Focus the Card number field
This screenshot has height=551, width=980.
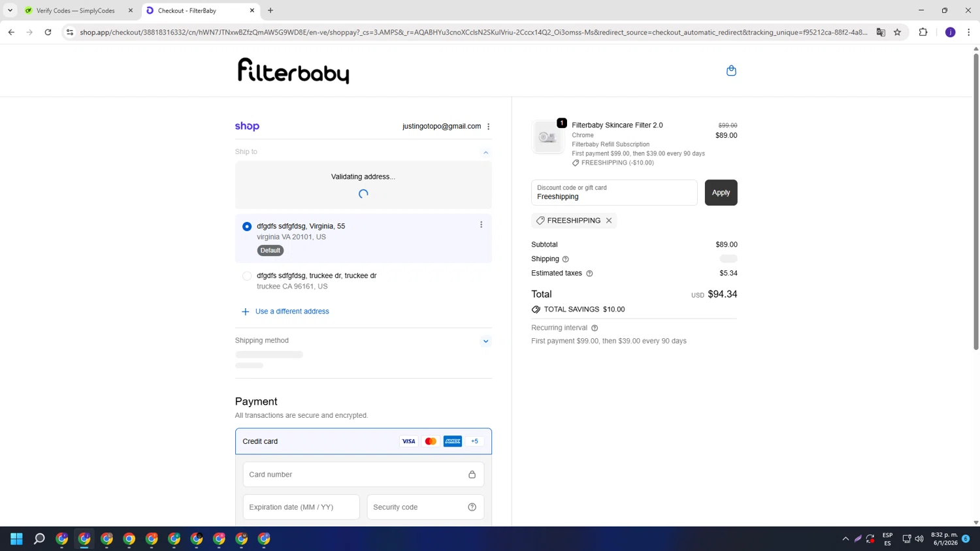[363, 475]
